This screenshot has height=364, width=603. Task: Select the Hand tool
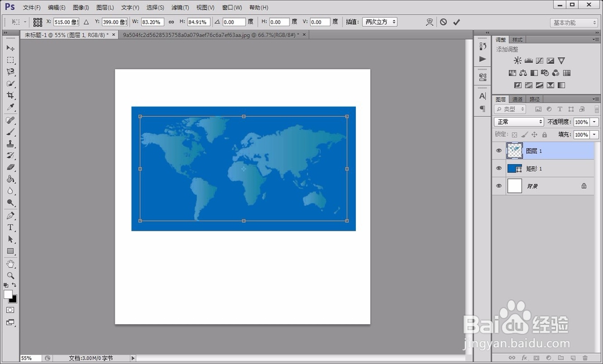(x=10, y=264)
